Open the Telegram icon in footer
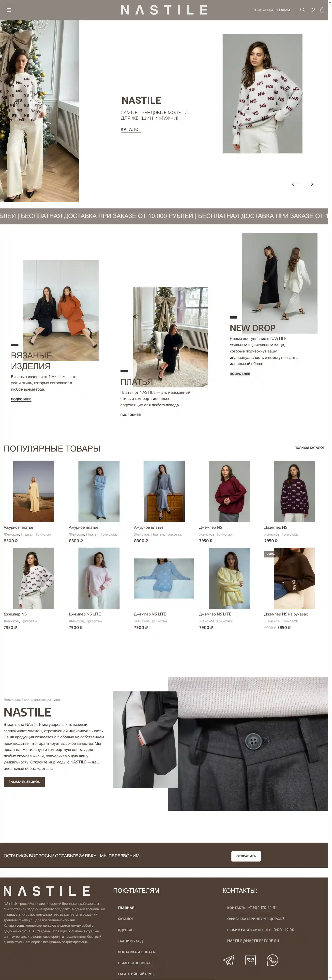This screenshot has height=980, width=332. pos(228,960)
